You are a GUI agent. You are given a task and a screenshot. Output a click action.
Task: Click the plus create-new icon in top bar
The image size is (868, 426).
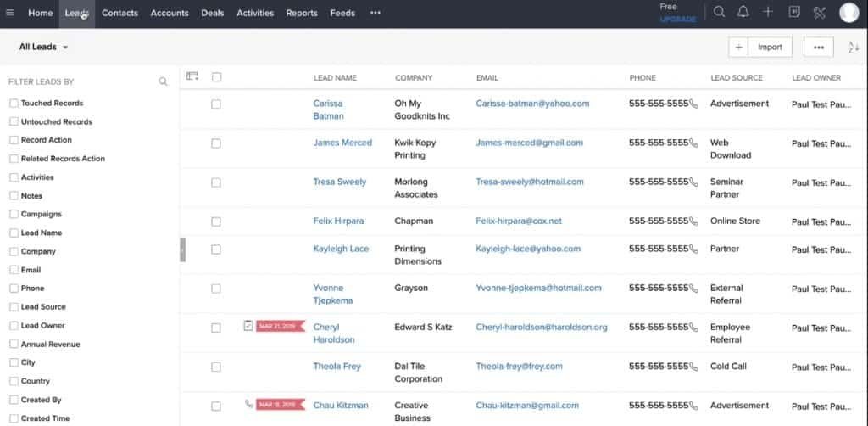pyautogui.click(x=768, y=12)
